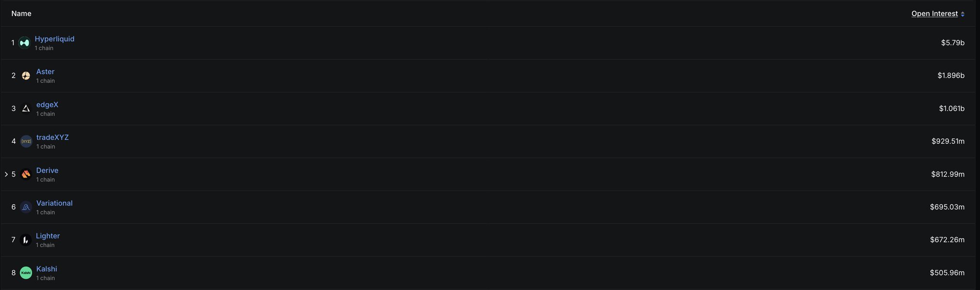
Task: Expand the Derive row chevron
Action: [x=6, y=174]
